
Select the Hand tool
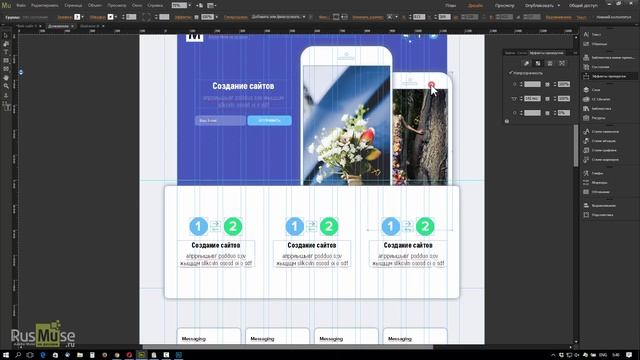click(6, 78)
